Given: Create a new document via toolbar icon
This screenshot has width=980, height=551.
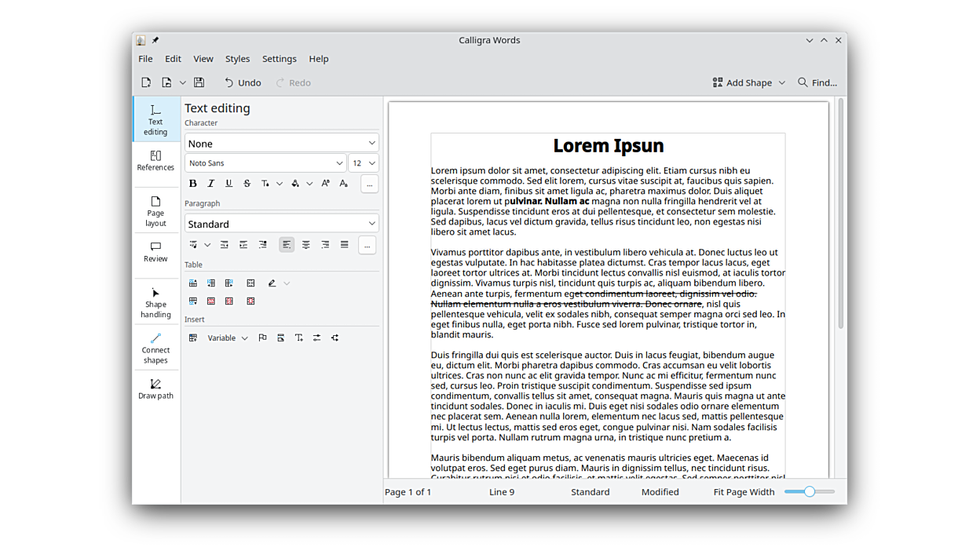Looking at the screenshot, I should pyautogui.click(x=146, y=82).
